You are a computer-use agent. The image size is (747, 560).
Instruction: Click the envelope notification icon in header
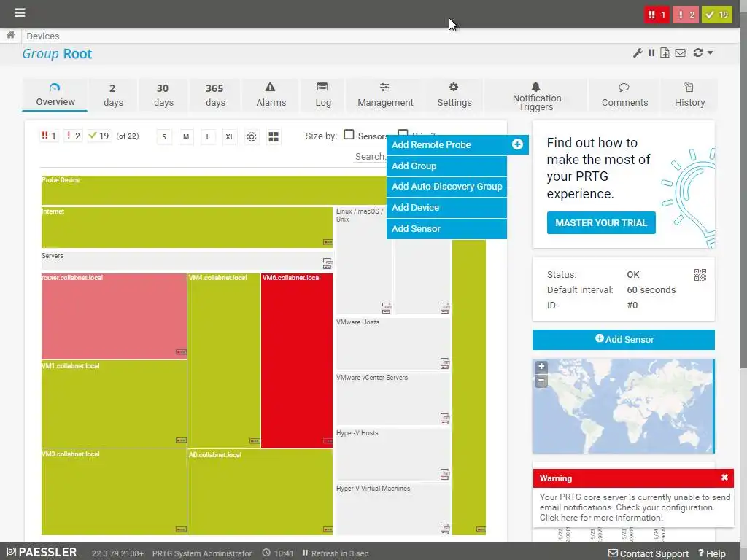[x=681, y=52]
